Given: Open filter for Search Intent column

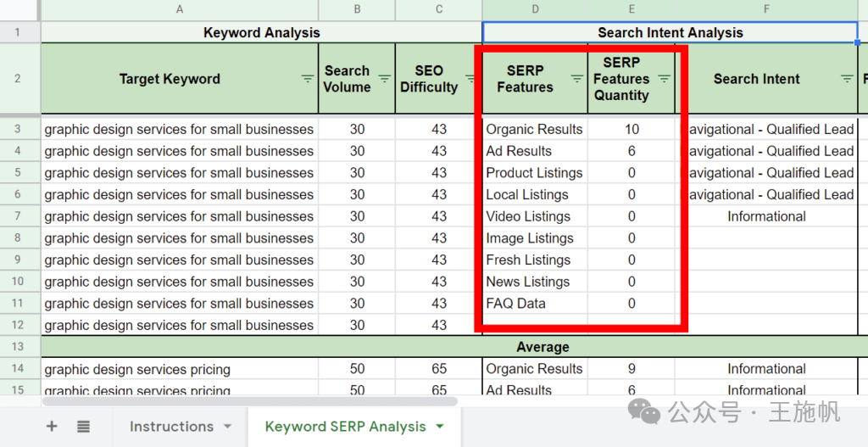Looking at the screenshot, I should click(x=847, y=79).
